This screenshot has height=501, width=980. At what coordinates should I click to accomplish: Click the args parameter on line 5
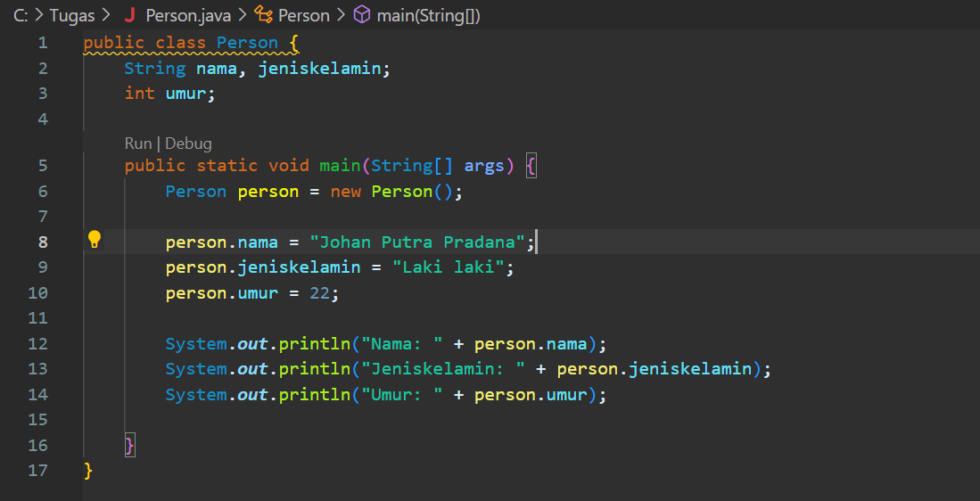pos(484,166)
